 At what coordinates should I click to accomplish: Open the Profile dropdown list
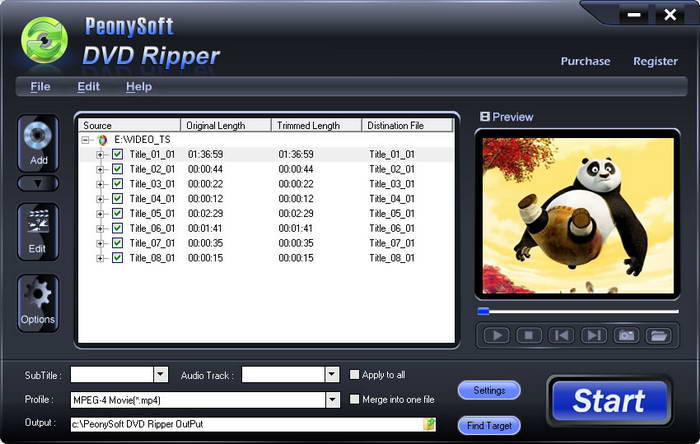click(x=332, y=400)
